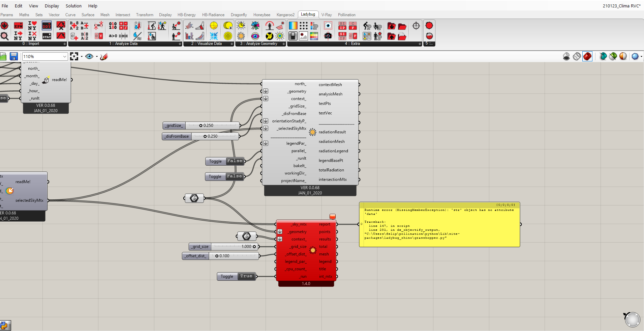
Task: Click the _selectedSkyMtx input arrow icon
Action: (266, 129)
